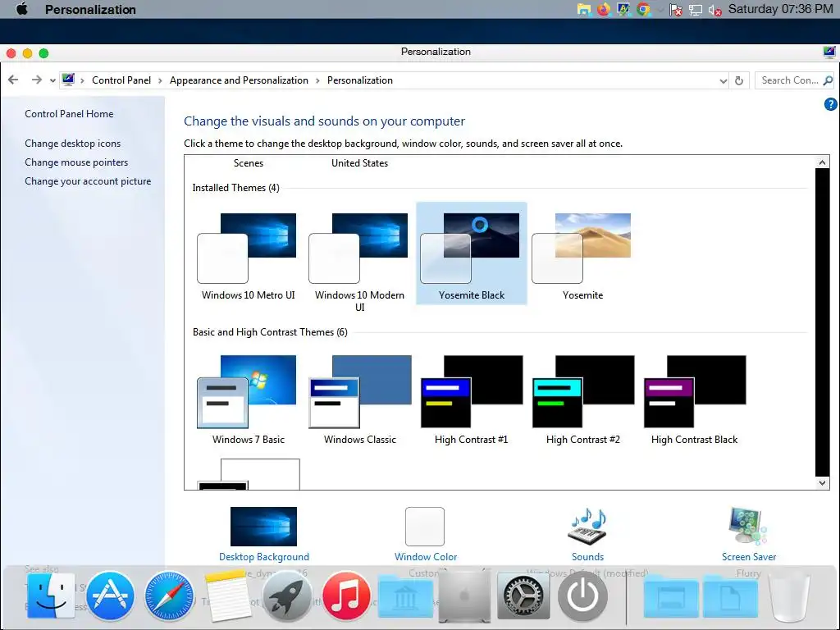Open the window stack folder in dock

tap(671, 596)
